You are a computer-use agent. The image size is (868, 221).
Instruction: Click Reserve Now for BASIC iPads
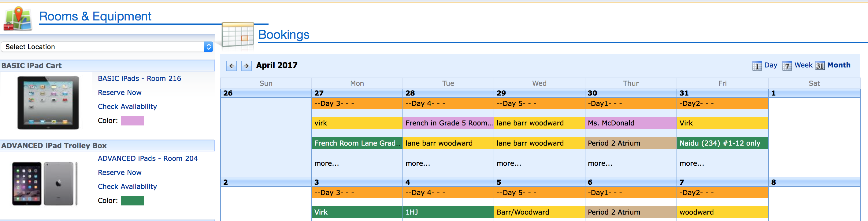pyautogui.click(x=120, y=92)
